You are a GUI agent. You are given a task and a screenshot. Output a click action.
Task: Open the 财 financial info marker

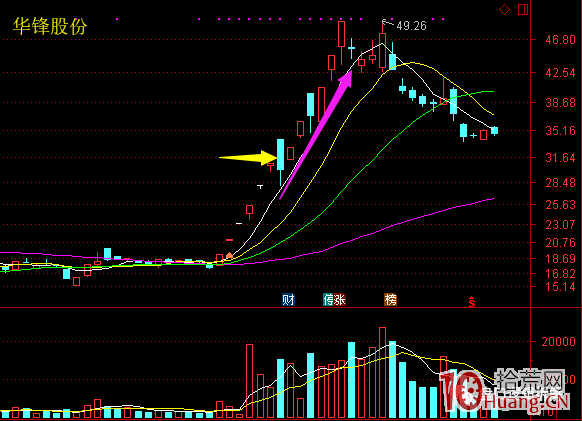[288, 299]
